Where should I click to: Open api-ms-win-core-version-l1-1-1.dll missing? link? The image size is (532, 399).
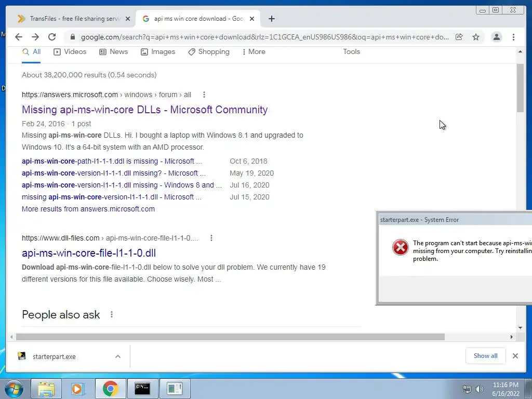pyautogui.click(x=114, y=173)
